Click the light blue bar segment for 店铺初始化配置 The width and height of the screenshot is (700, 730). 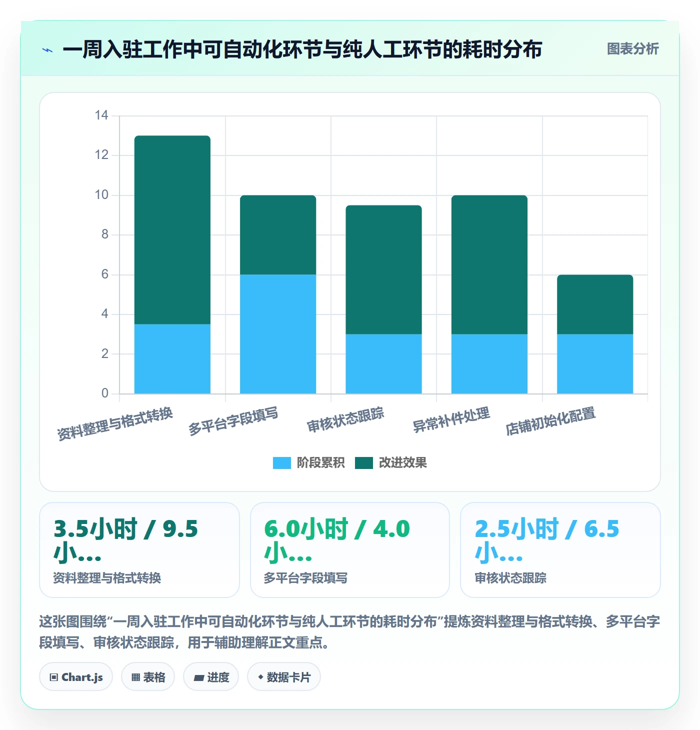pos(595,364)
